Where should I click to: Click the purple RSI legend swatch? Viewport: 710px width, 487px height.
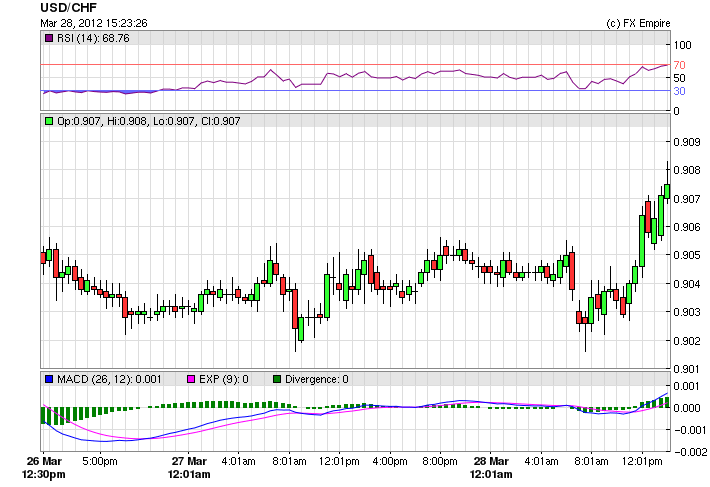tap(49, 38)
